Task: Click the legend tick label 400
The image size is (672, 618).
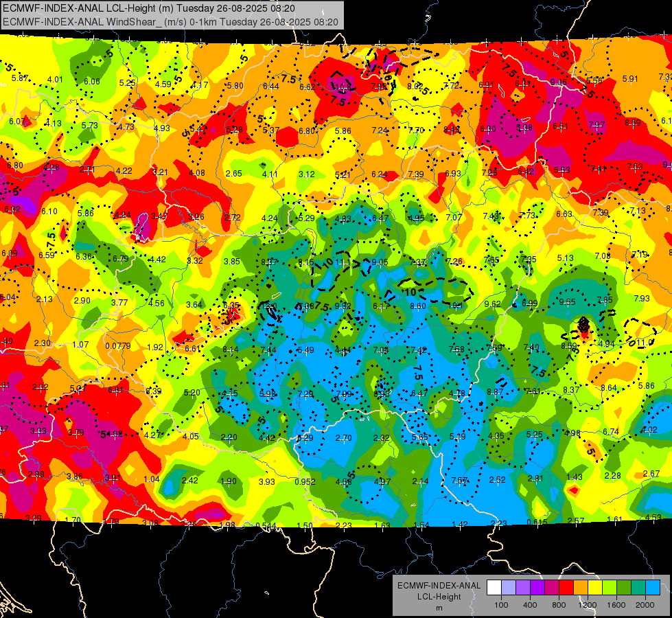Action: (x=530, y=605)
